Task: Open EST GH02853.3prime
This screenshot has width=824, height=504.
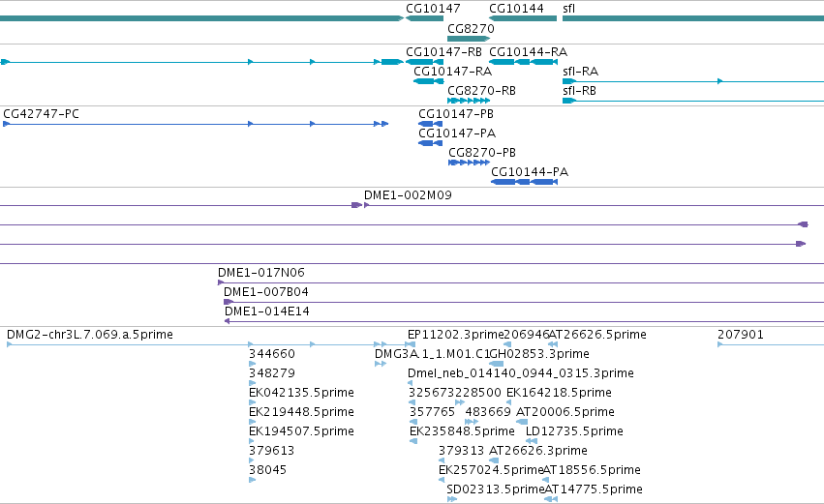Action: (539, 354)
